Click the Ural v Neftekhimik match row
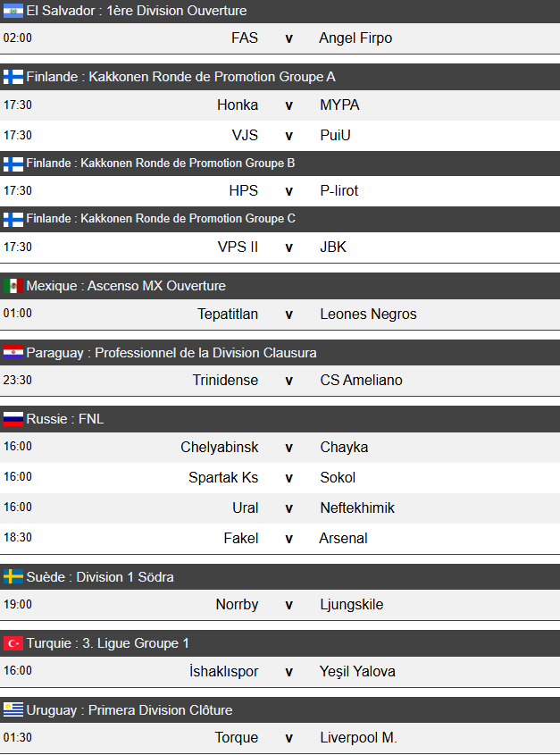560x755 pixels. pyautogui.click(x=288, y=508)
